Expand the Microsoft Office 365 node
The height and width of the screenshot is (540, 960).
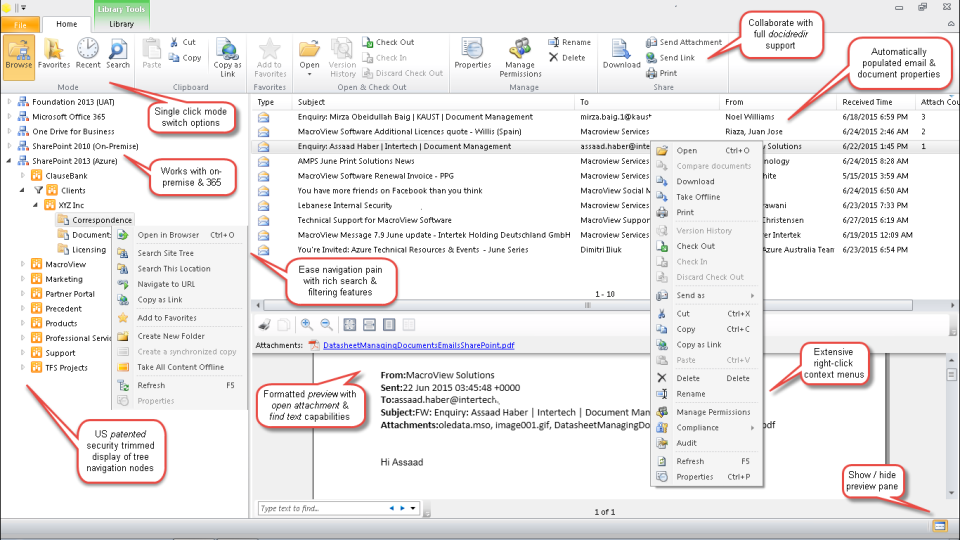click(x=9, y=116)
